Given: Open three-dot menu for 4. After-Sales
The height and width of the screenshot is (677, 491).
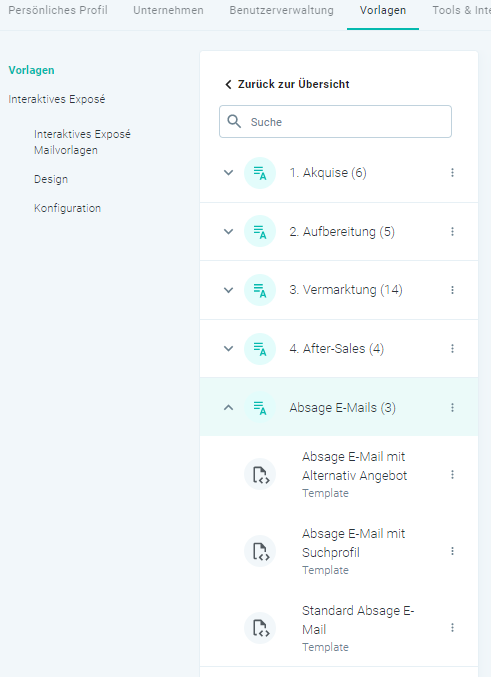Looking at the screenshot, I should (x=452, y=348).
